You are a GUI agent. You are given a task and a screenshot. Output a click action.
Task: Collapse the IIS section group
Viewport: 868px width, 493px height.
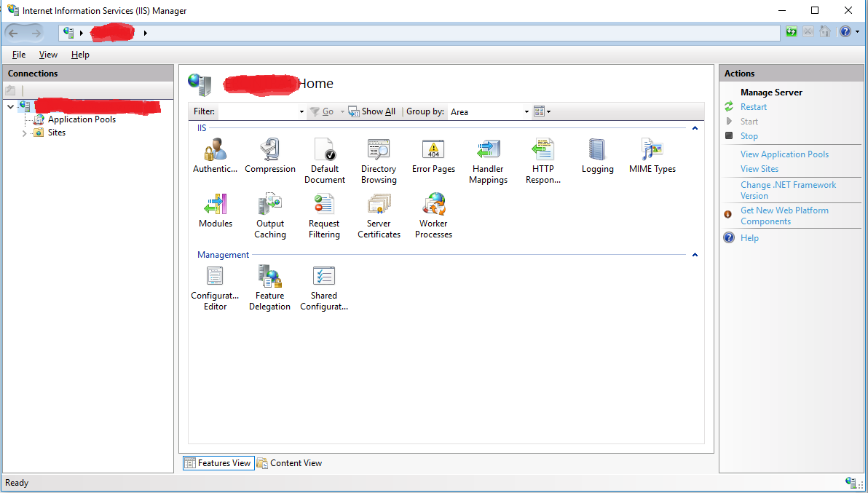(x=695, y=128)
